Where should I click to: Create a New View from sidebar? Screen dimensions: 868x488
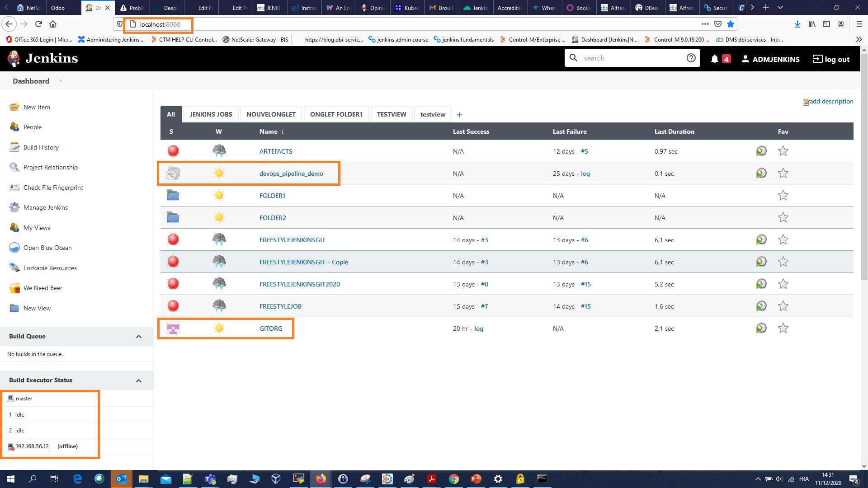point(37,308)
